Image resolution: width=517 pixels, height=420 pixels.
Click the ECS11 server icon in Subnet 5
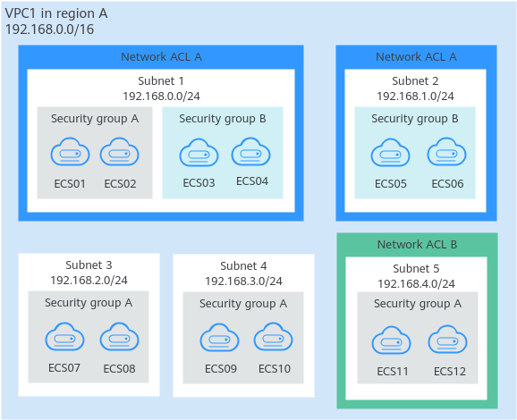392,340
